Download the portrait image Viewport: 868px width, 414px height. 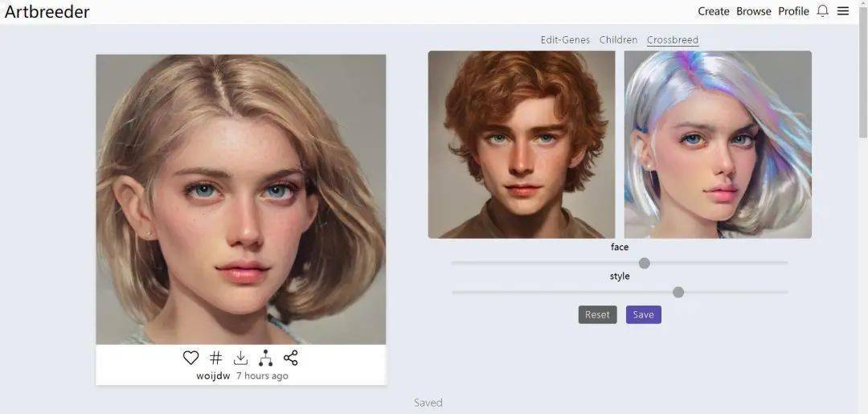pyautogui.click(x=240, y=358)
